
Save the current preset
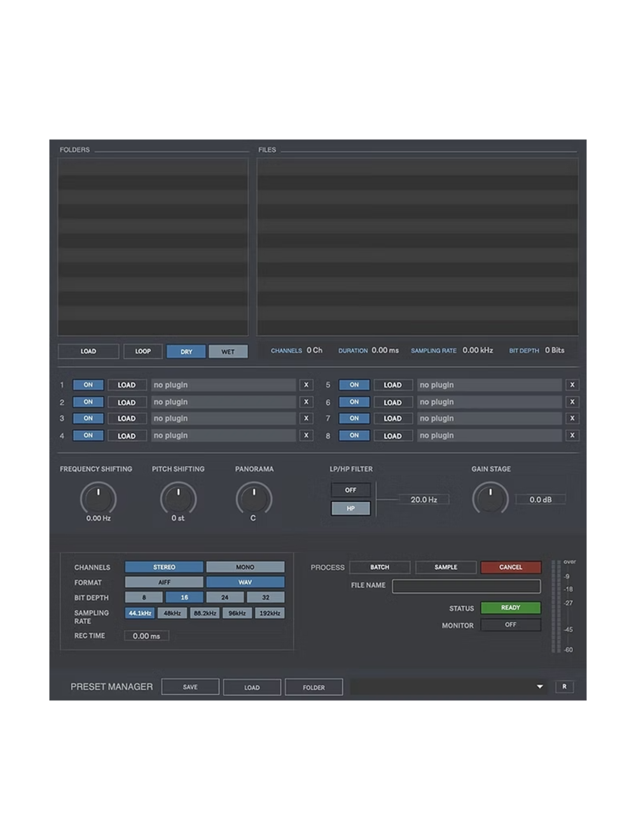pos(190,687)
